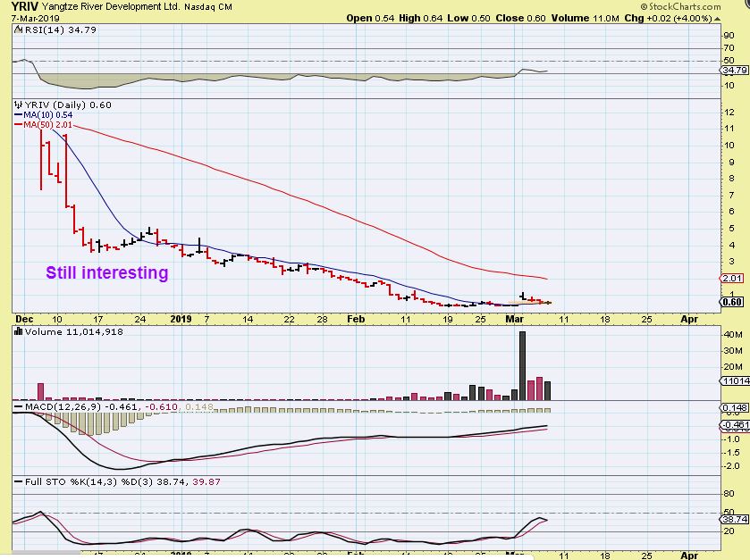Click the MA(50) 2.01 legend text
This screenshot has height=560, width=750.
pyautogui.click(x=48, y=125)
